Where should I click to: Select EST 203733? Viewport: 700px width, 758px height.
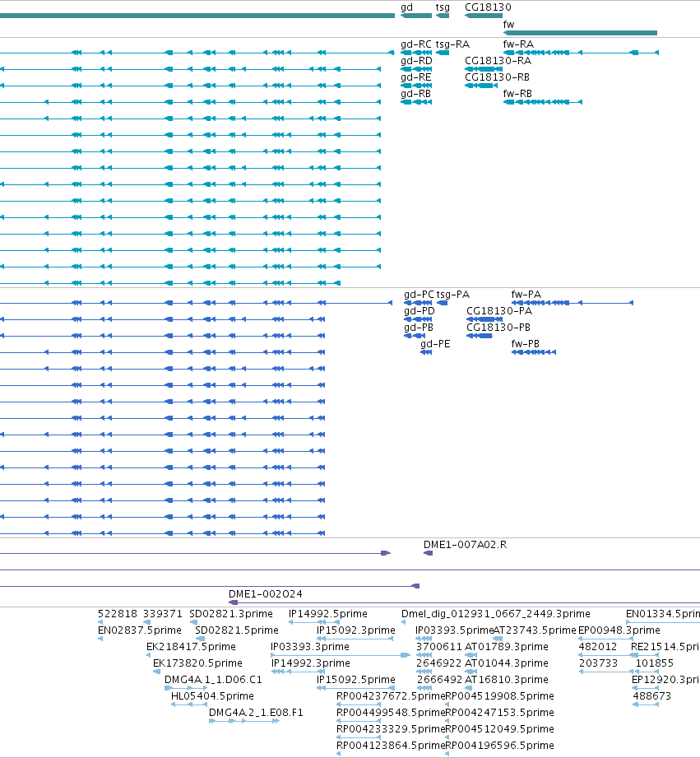[606, 672]
